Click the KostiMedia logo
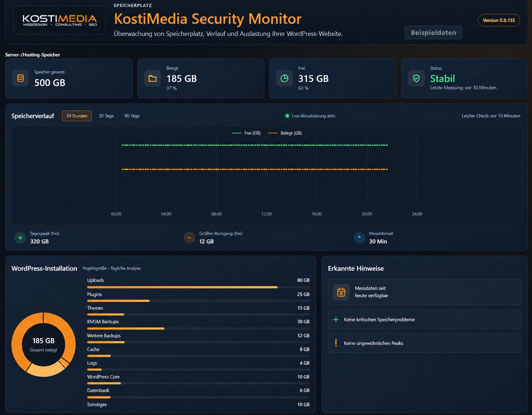Viewport: 532px width, 415px height. coord(60,20)
